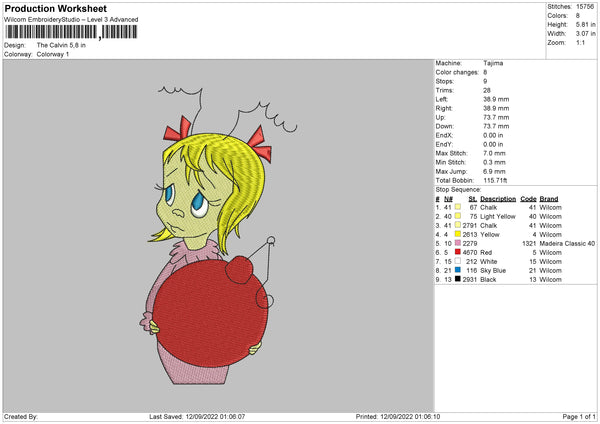This screenshot has height=424, width=600.
Task: Click the Left value '38.9 mm'
Action: click(496, 99)
